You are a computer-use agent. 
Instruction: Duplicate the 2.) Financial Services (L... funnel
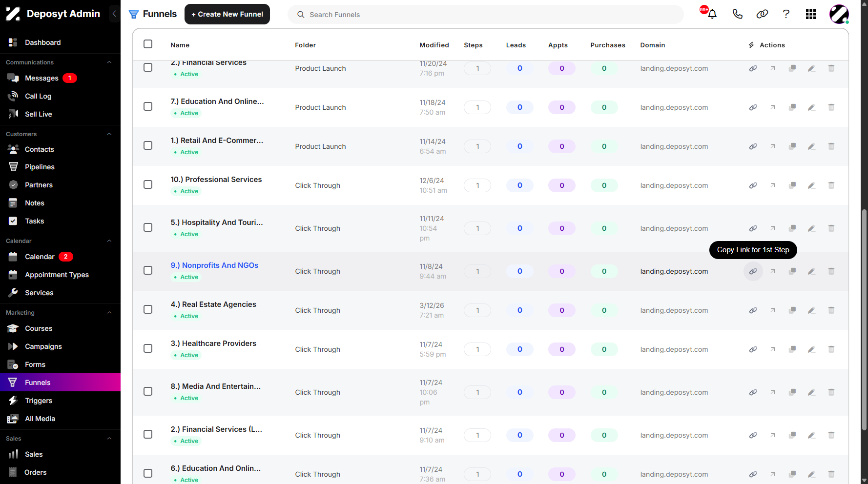[792, 435]
